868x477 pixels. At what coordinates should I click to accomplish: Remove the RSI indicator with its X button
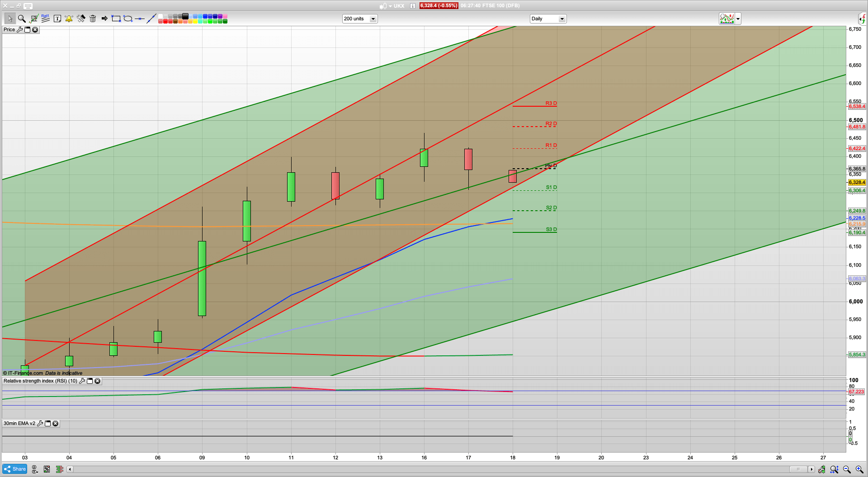pos(98,381)
